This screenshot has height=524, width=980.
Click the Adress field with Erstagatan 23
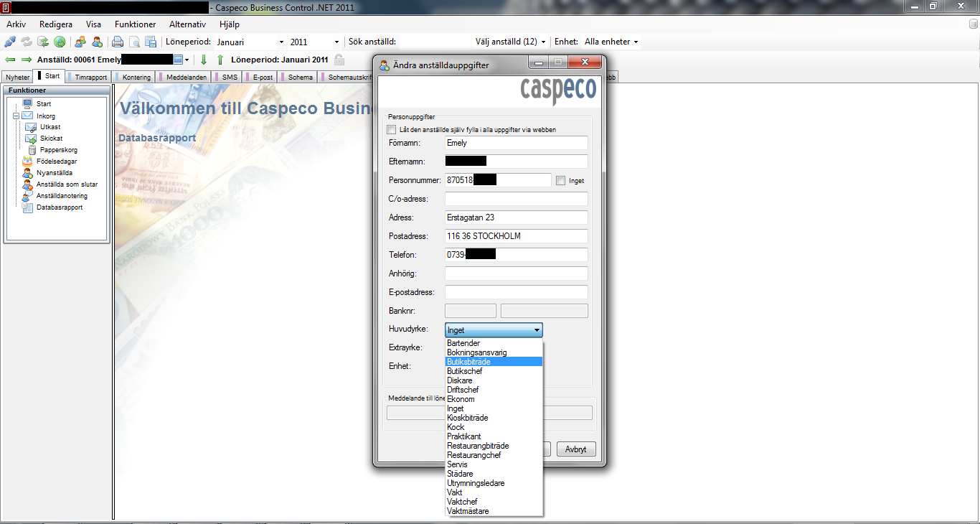click(517, 217)
